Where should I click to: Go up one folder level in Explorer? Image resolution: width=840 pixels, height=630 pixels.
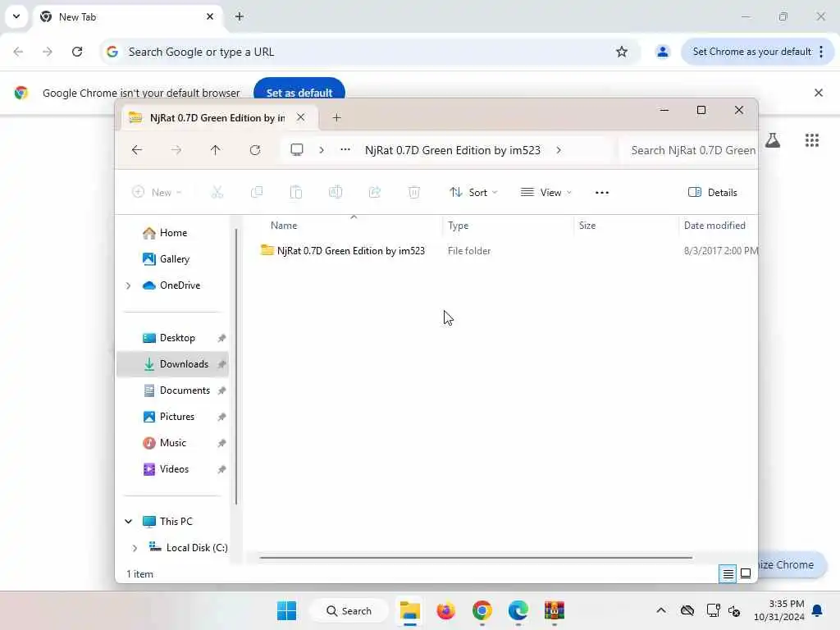coord(216,150)
